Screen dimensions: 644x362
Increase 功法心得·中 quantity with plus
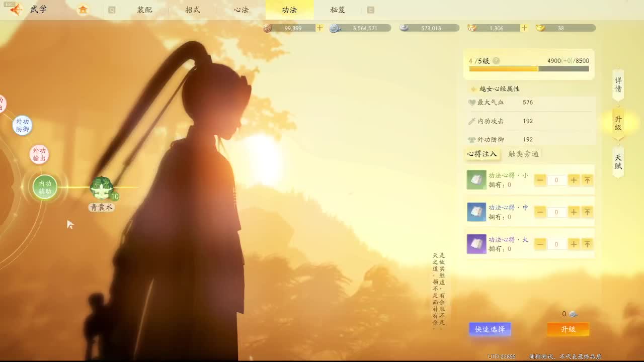click(574, 212)
